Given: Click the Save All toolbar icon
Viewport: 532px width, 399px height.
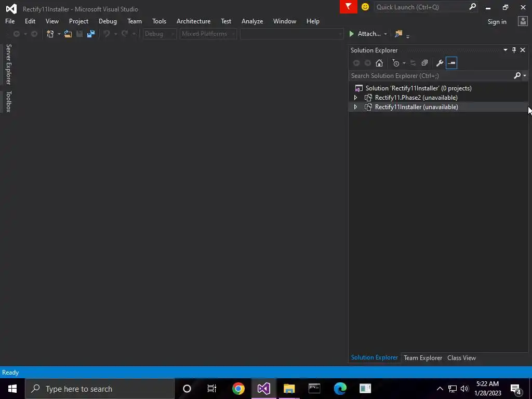Looking at the screenshot, I should tap(90, 34).
